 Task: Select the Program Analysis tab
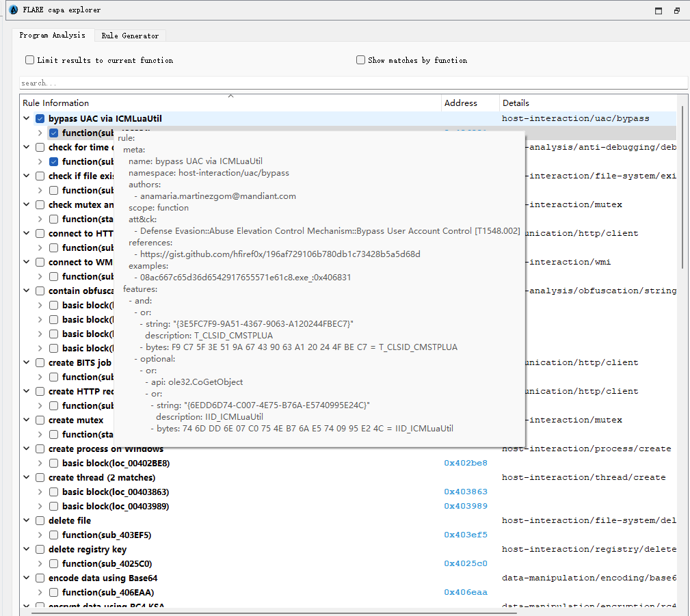click(53, 35)
